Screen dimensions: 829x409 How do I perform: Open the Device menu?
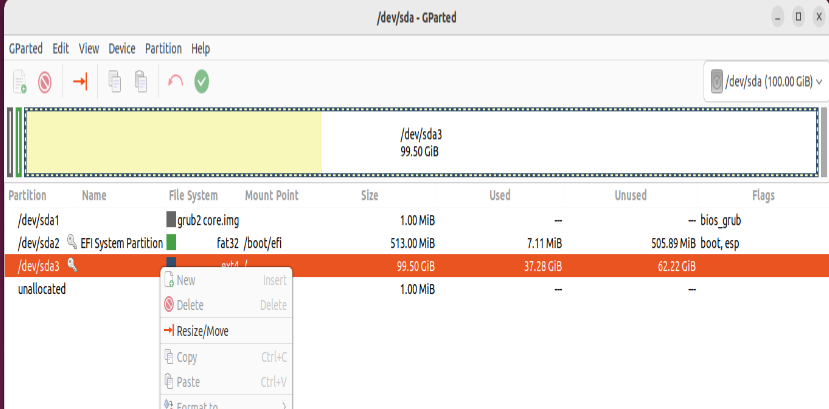122,49
